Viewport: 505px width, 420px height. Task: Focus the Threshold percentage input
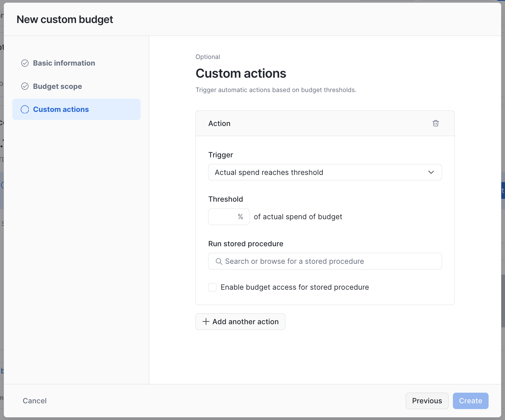click(x=229, y=217)
